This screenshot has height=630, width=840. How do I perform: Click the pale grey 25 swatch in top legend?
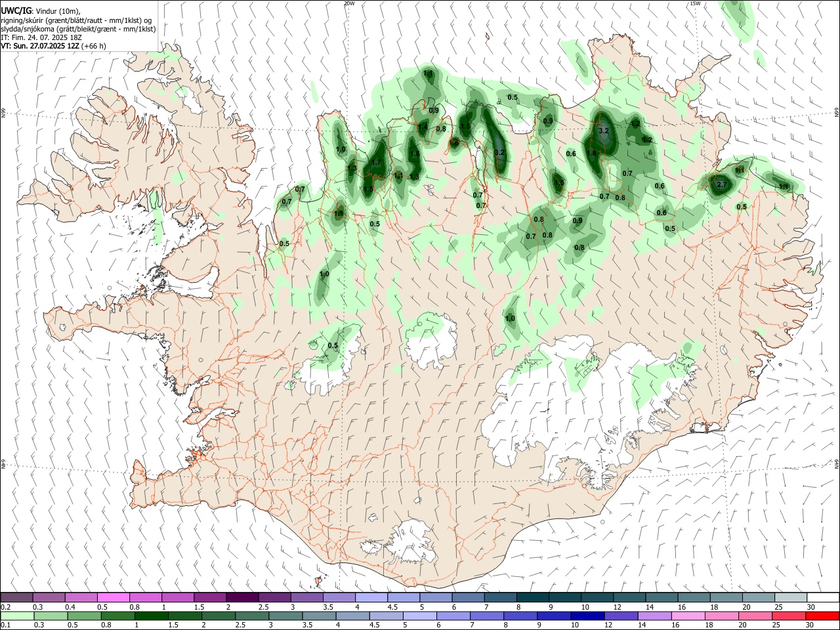pyautogui.click(x=790, y=598)
